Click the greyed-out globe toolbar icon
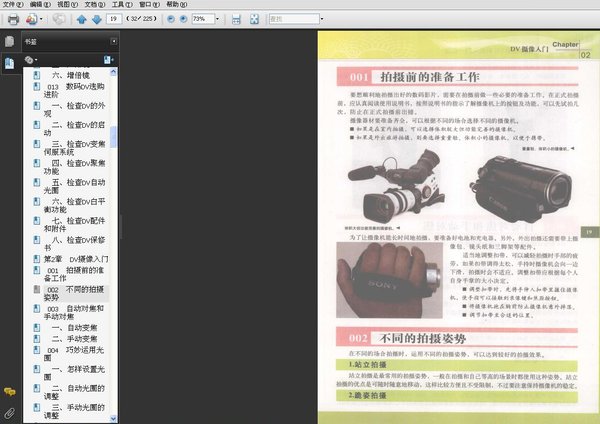Screen dimensions: 600x424 [x=59, y=19]
